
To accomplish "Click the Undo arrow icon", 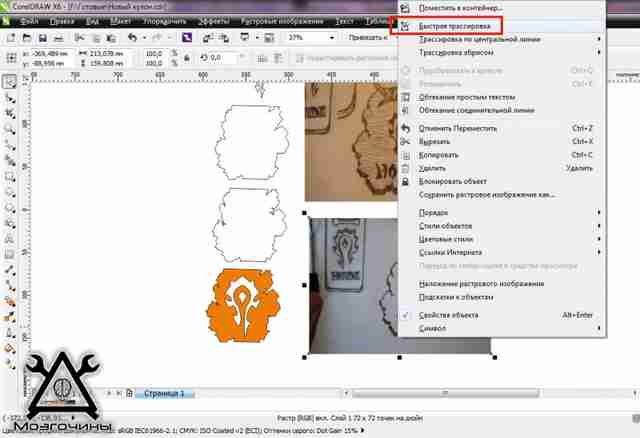I will 132,38.
